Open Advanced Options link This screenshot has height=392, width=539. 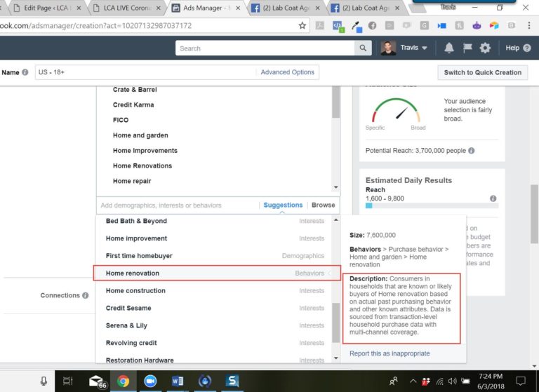[x=287, y=72]
